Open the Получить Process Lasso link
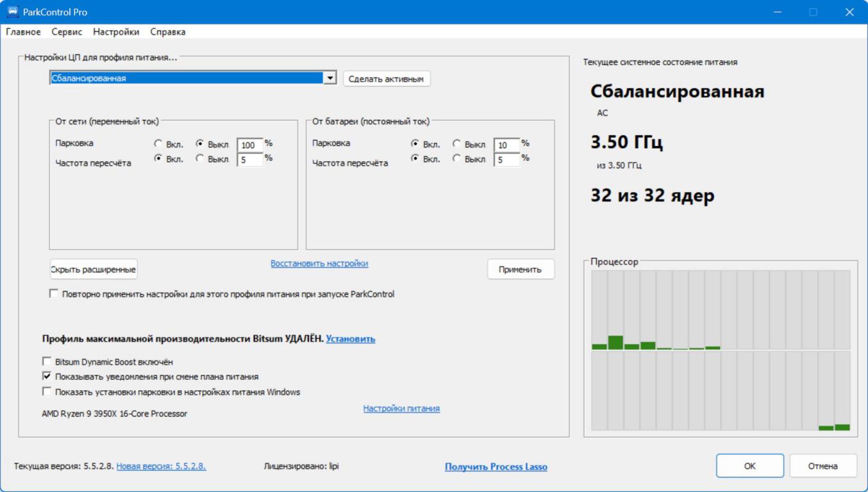The height and width of the screenshot is (492, 868). (x=496, y=467)
